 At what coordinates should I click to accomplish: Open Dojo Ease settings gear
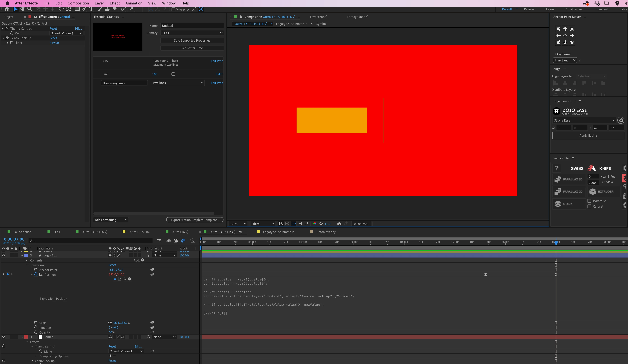[x=621, y=120]
